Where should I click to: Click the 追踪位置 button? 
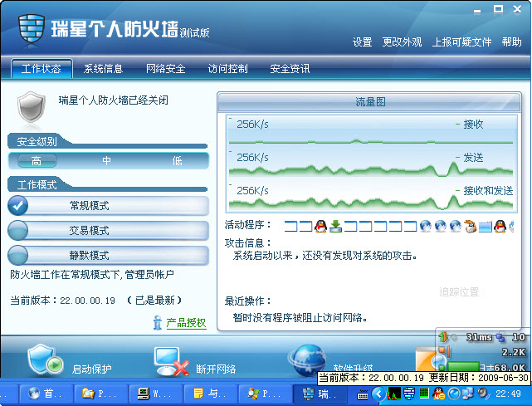point(459,292)
